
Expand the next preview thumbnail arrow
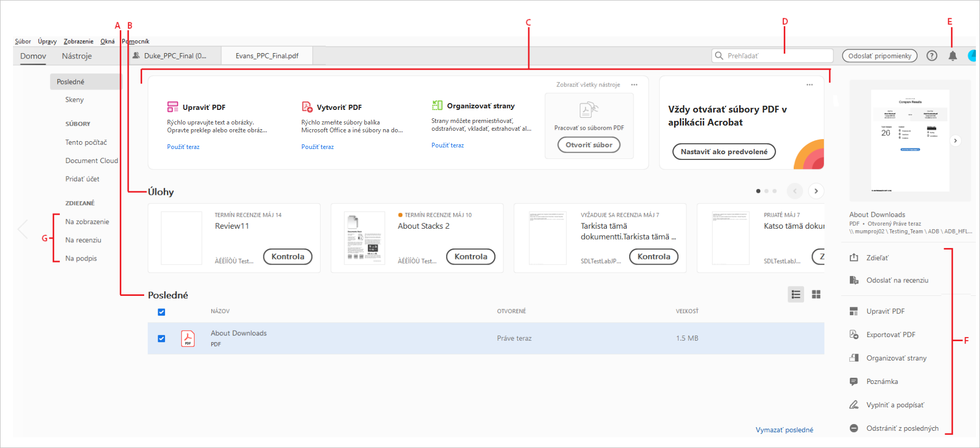955,141
